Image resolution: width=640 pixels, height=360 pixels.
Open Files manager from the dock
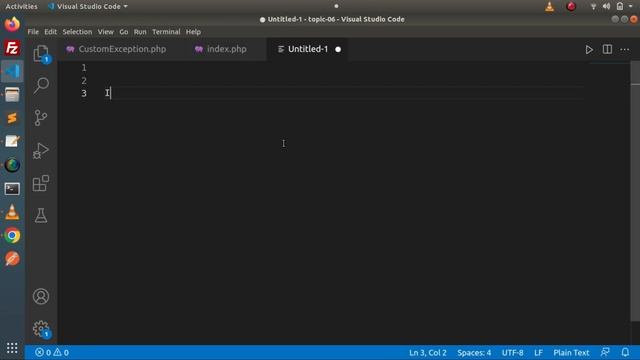[x=12, y=95]
